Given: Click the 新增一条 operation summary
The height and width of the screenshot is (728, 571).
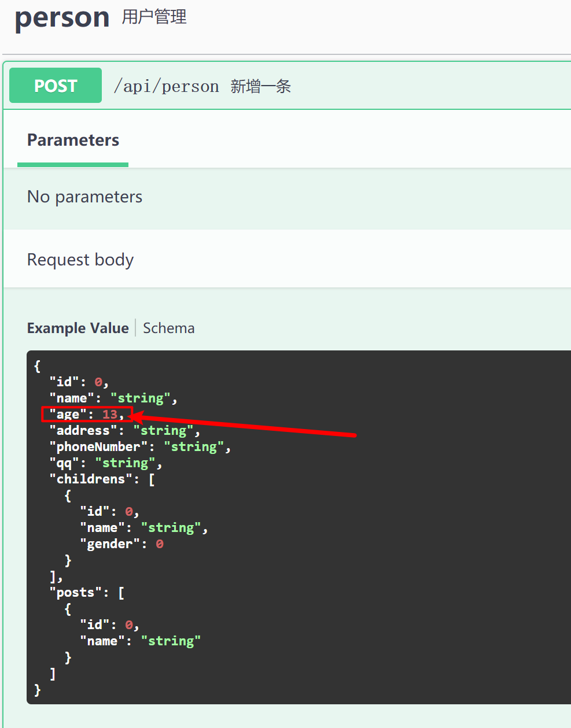Looking at the screenshot, I should [x=260, y=87].
